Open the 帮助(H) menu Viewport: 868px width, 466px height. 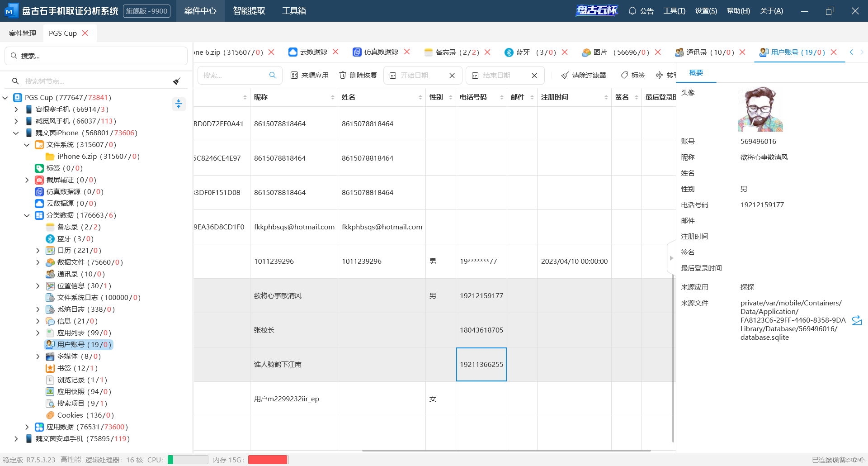tap(738, 11)
